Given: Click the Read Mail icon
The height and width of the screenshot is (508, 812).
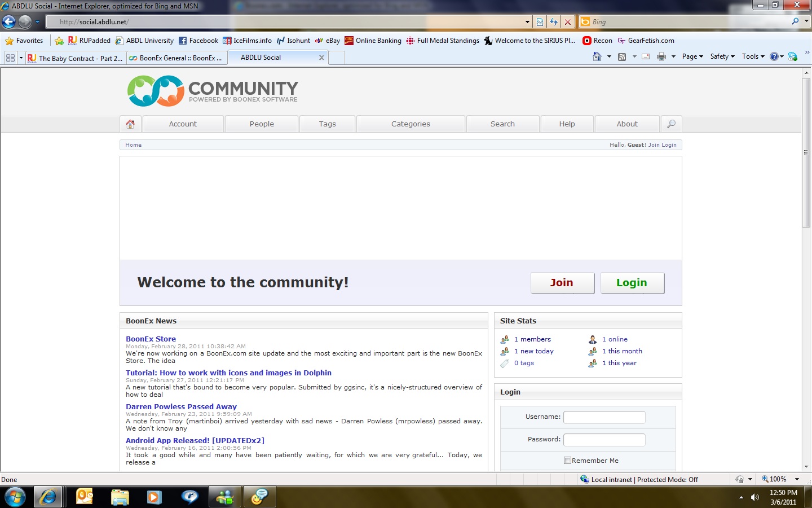Looking at the screenshot, I should pyautogui.click(x=646, y=56).
